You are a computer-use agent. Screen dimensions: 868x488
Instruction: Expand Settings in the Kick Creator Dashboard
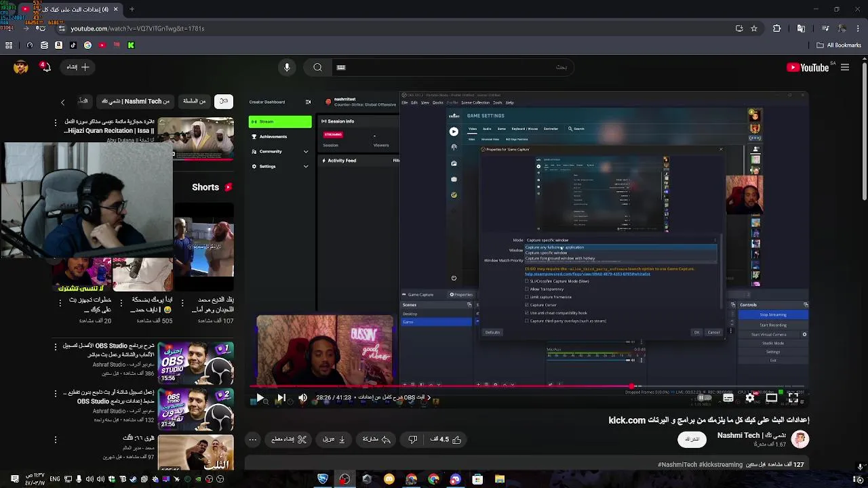pyautogui.click(x=280, y=167)
